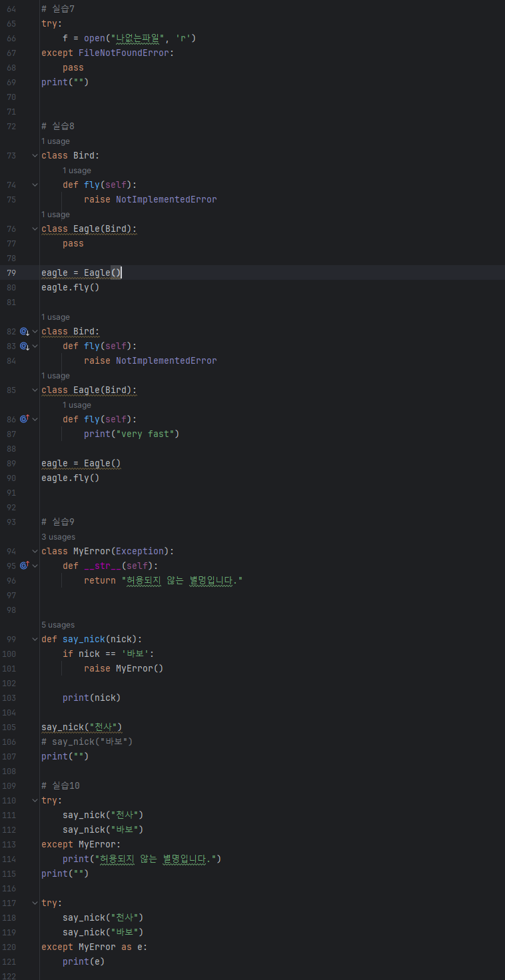
Task: Place cursor on the '# 실습7' comment
Action: point(58,9)
